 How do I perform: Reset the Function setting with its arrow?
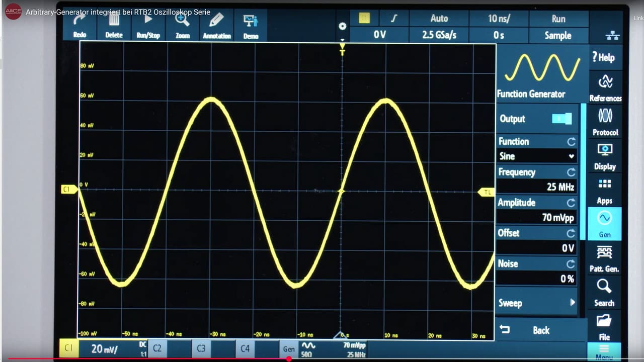(571, 142)
